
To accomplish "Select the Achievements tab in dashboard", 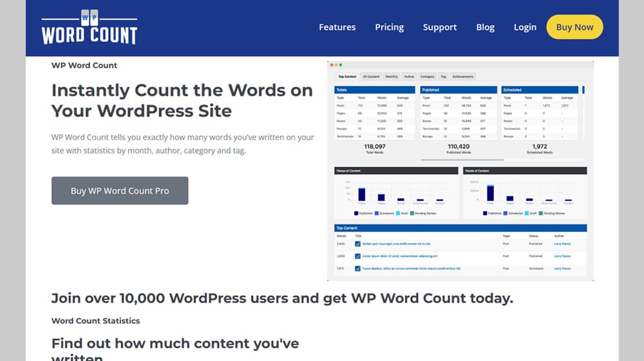I will pos(463,77).
